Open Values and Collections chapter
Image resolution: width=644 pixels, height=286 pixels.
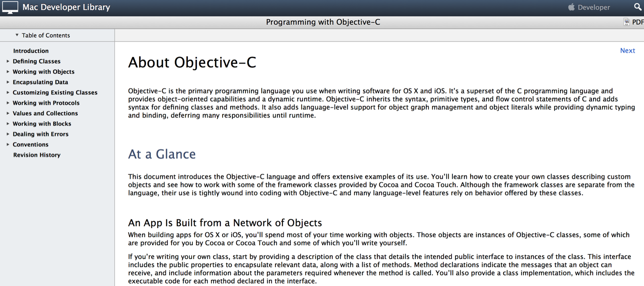coord(45,113)
